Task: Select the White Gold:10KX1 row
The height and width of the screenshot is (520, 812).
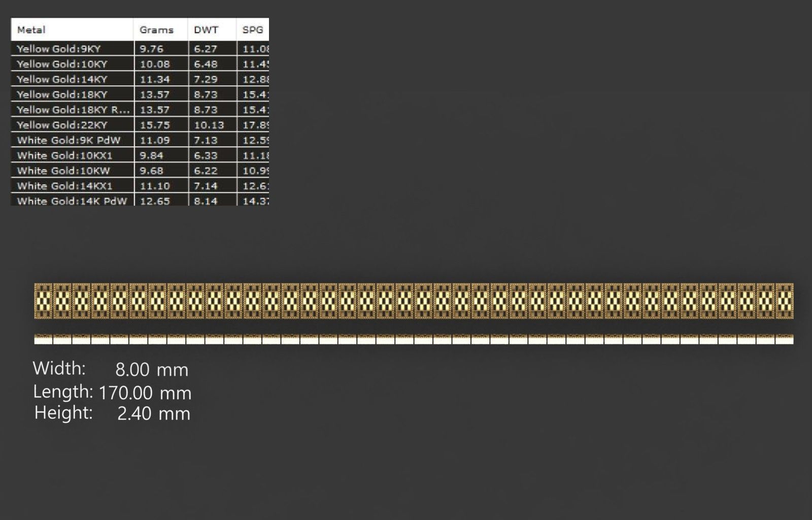Action: click(140, 155)
